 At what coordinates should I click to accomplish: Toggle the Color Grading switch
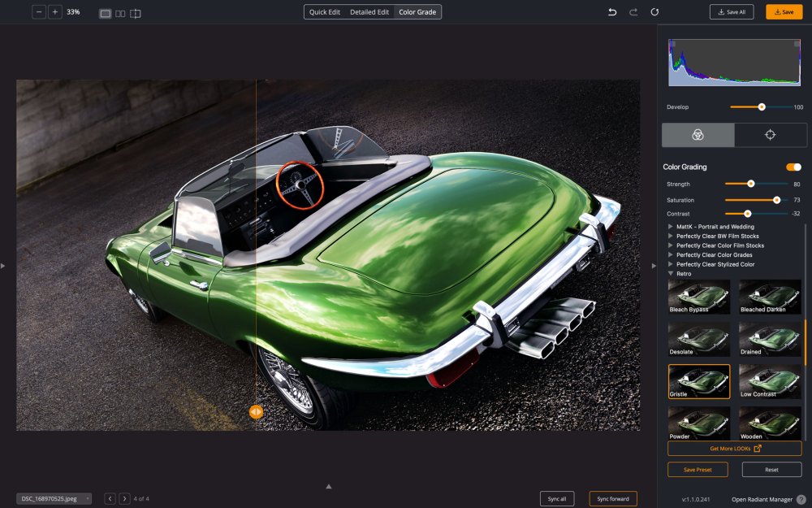tap(793, 167)
